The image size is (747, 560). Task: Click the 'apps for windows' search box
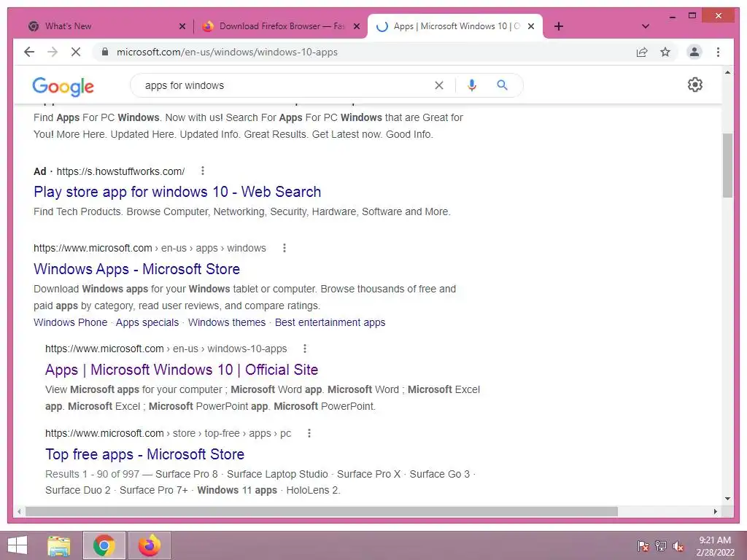[x=286, y=85]
